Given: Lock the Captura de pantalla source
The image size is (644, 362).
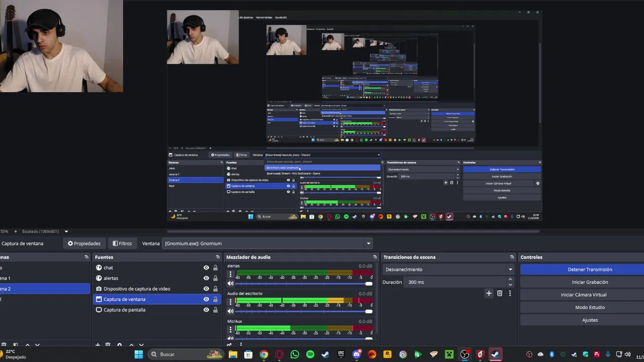Looking at the screenshot, I should (x=215, y=310).
